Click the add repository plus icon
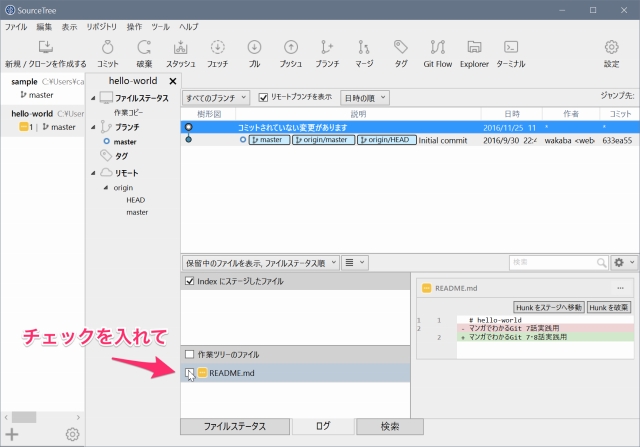The image size is (640, 447). click(12, 434)
